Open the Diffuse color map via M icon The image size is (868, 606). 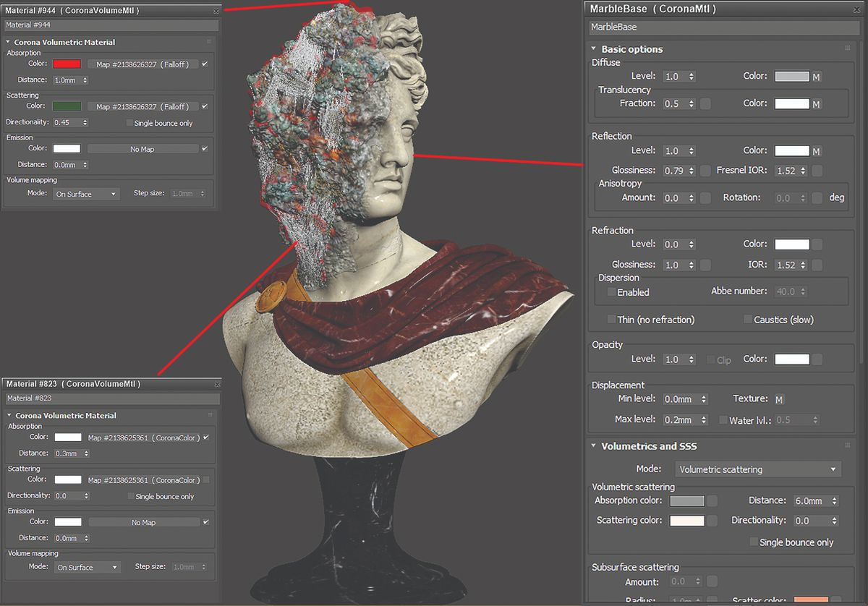pyautogui.click(x=817, y=76)
